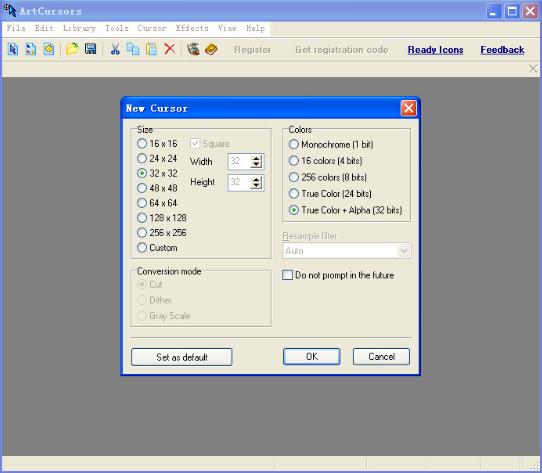
Task: Click the Paste clipboard icon
Action: (151, 49)
